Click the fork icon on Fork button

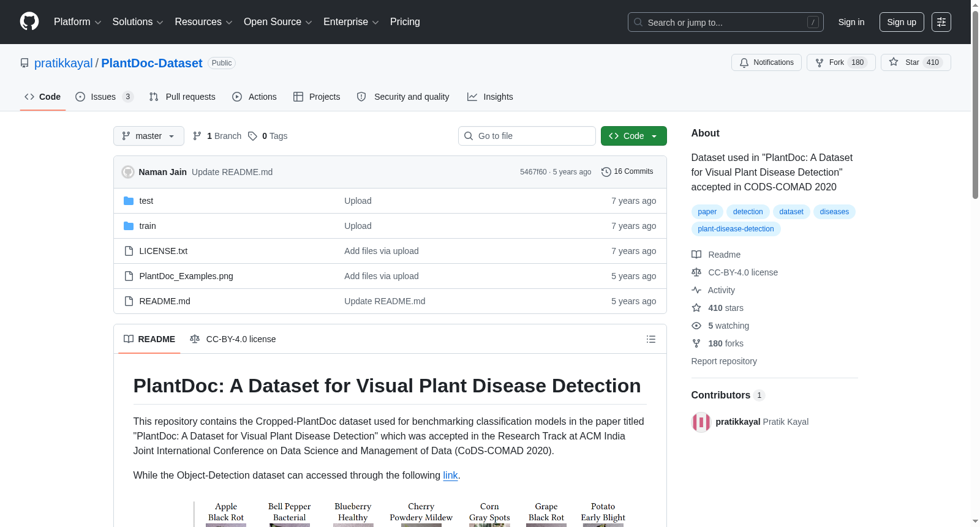coord(820,62)
